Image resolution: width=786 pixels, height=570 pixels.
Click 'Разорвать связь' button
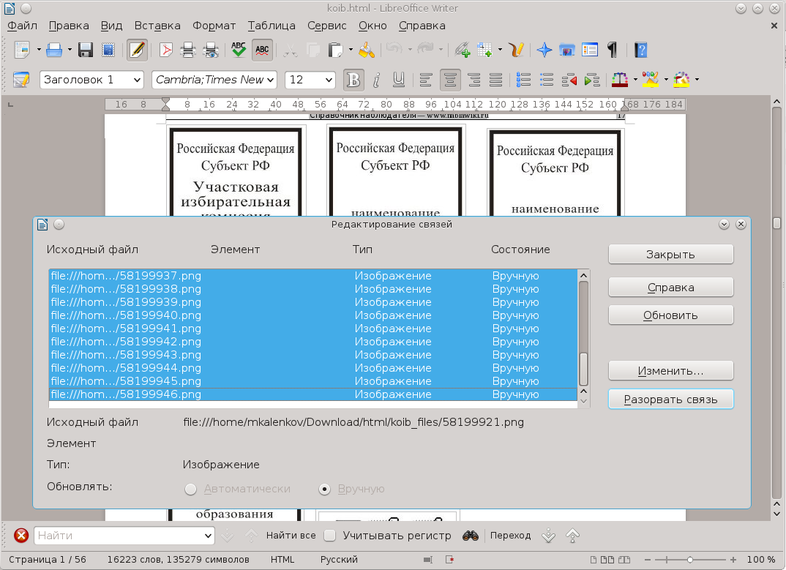pos(671,400)
